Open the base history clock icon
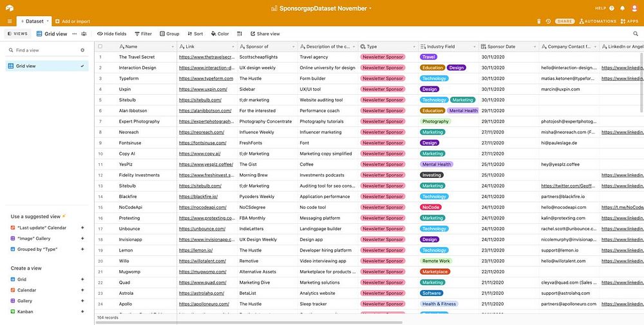The width and height of the screenshot is (644, 325). [548, 21]
